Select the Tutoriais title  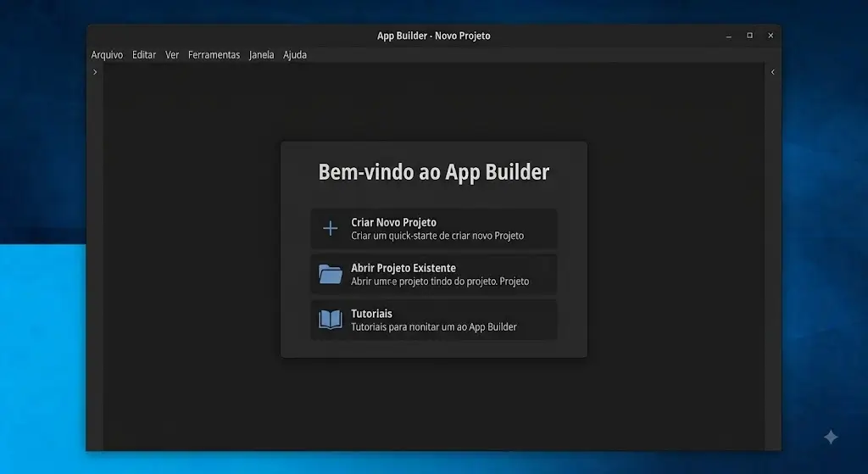pyautogui.click(x=371, y=314)
